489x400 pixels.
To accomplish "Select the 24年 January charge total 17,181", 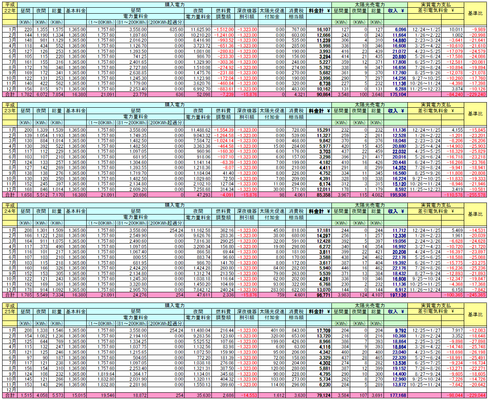I will pyautogui.click(x=319, y=230).
